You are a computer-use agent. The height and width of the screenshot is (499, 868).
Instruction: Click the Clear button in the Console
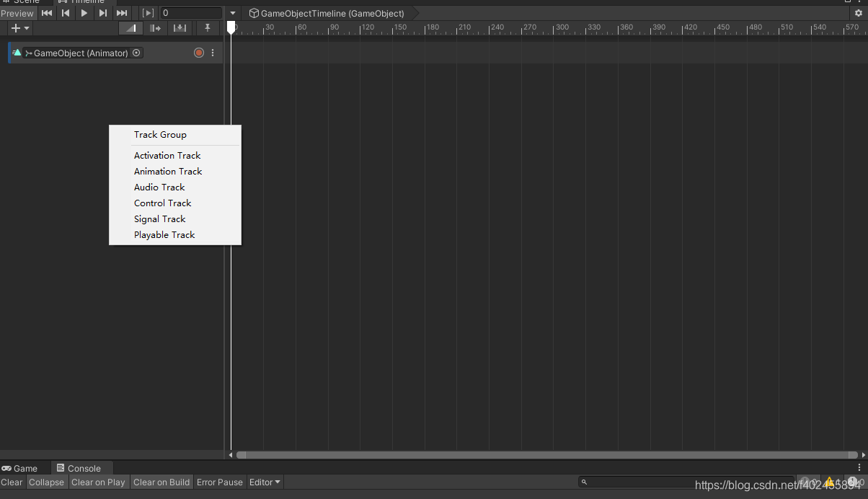point(12,482)
